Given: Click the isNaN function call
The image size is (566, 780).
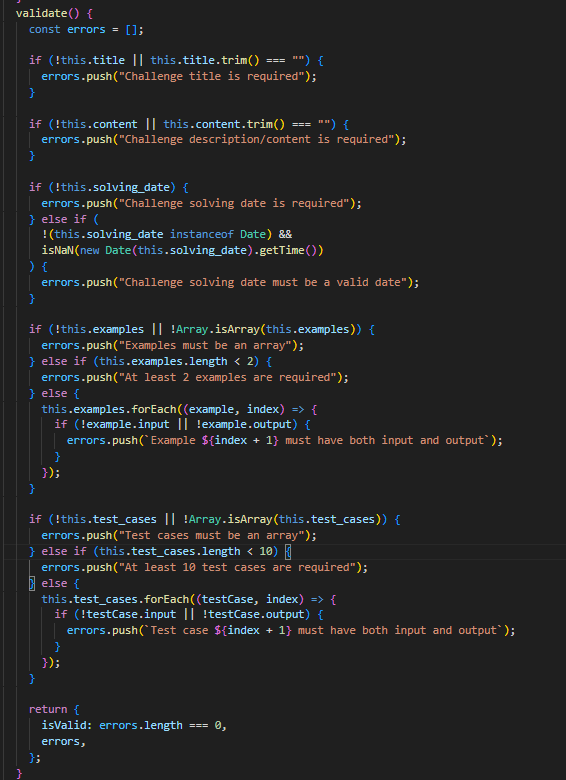Looking at the screenshot, I should (x=57, y=250).
